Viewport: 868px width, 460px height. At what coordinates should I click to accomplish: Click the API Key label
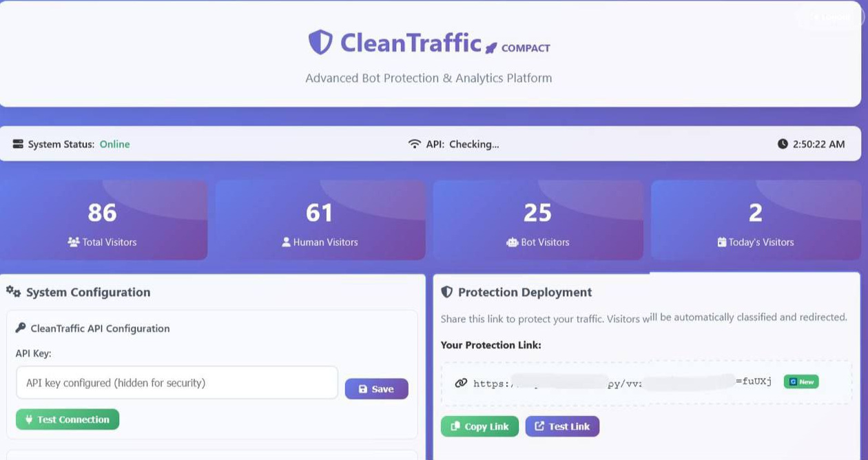point(34,353)
